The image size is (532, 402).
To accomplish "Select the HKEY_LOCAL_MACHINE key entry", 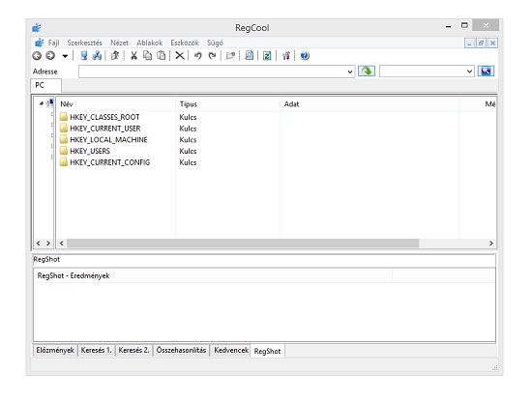I will pos(108,140).
